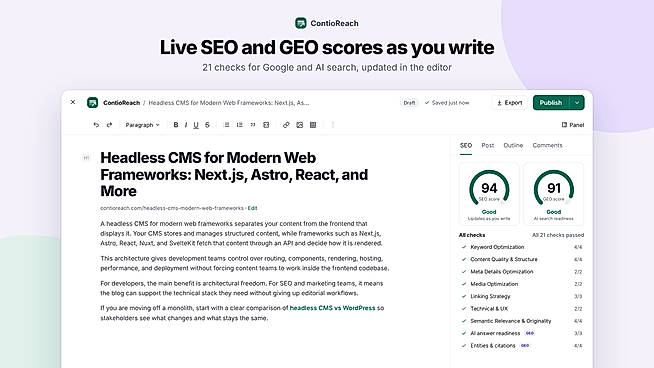654x368 pixels.
Task: Toggle the side Panel
Action: point(573,125)
